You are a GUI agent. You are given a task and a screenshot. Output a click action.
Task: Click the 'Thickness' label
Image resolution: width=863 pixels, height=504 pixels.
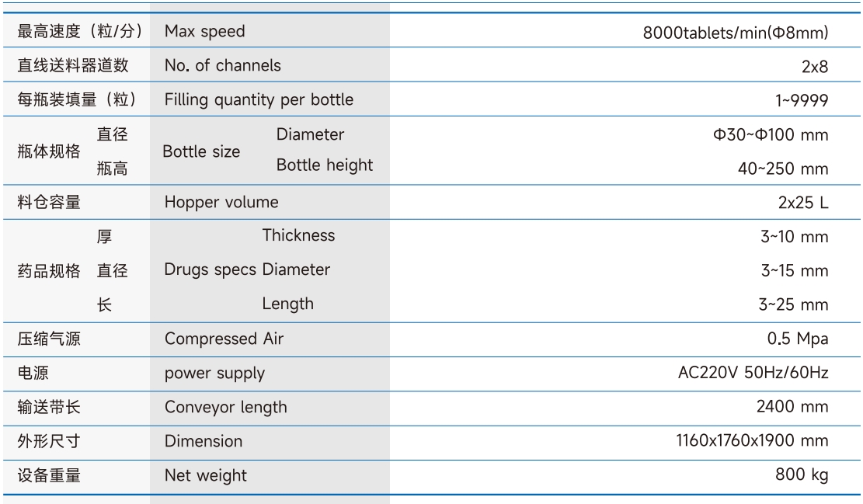coord(298,235)
